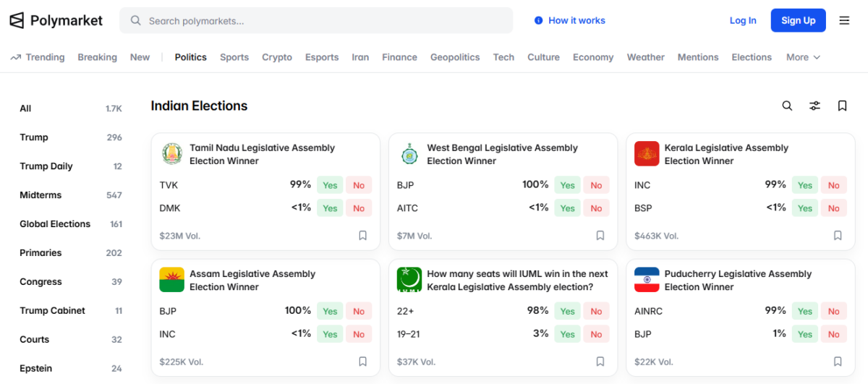Buy Yes on BJP in Assam market

point(330,311)
